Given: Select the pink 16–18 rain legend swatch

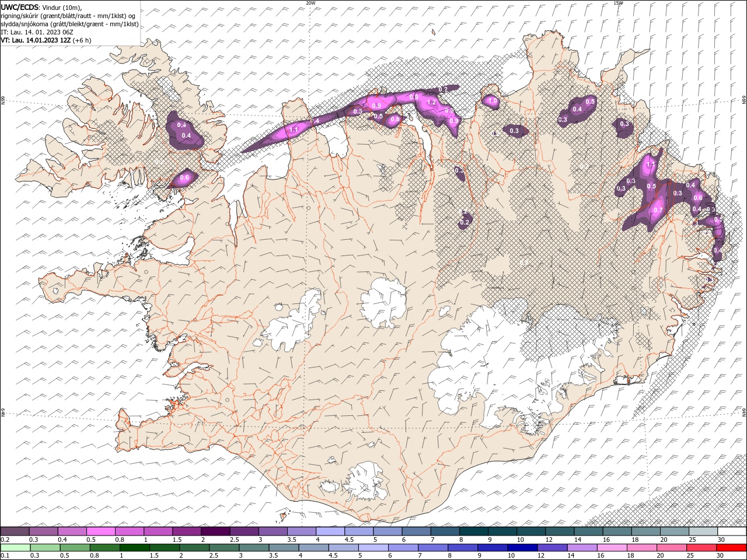Looking at the screenshot, I should [611, 548].
